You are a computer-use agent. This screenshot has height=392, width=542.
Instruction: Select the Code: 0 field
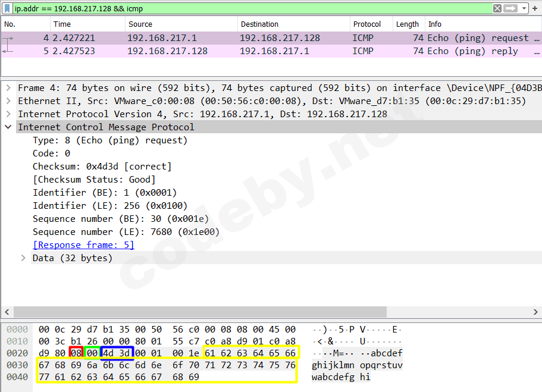(x=52, y=153)
